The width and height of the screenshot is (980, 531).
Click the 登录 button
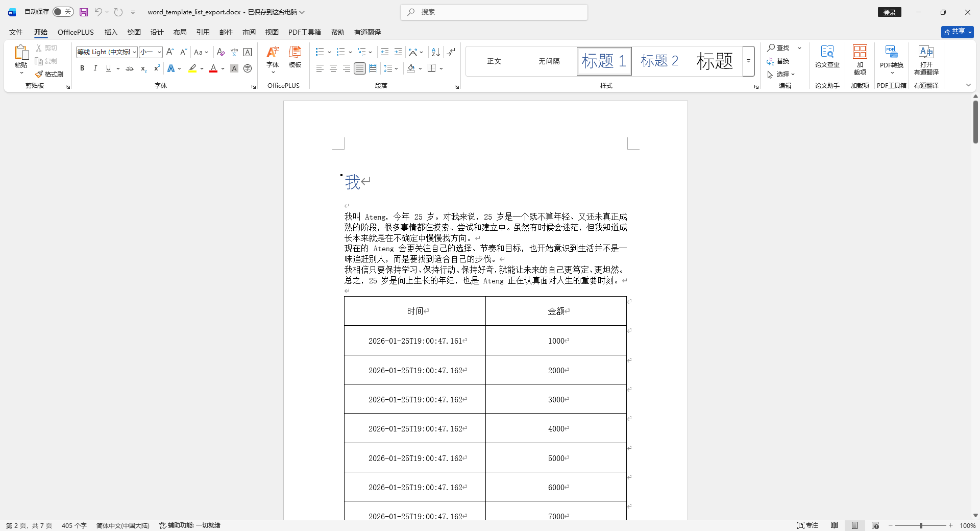tap(890, 11)
